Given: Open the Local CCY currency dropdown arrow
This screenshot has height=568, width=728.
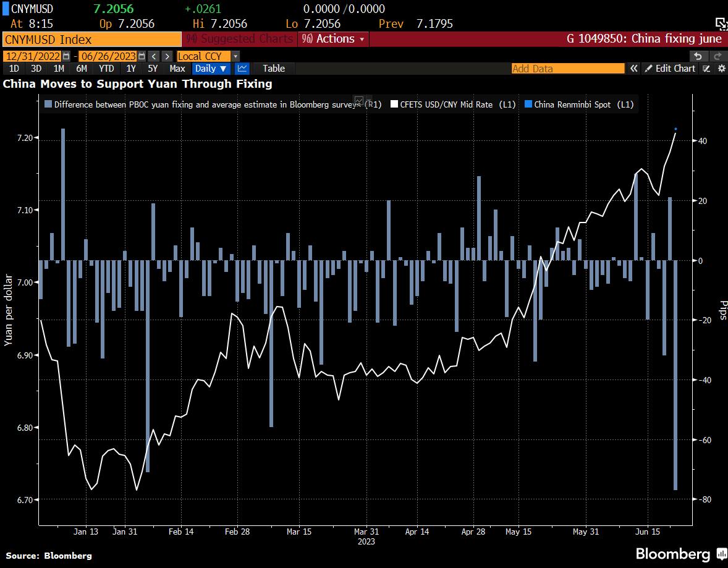Looking at the screenshot, I should (235, 56).
